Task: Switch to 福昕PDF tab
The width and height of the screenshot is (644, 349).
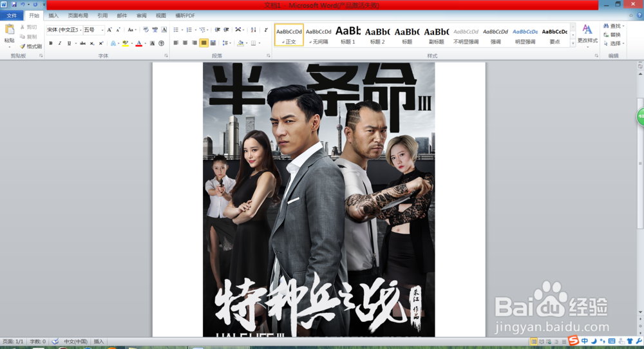Action: click(185, 15)
